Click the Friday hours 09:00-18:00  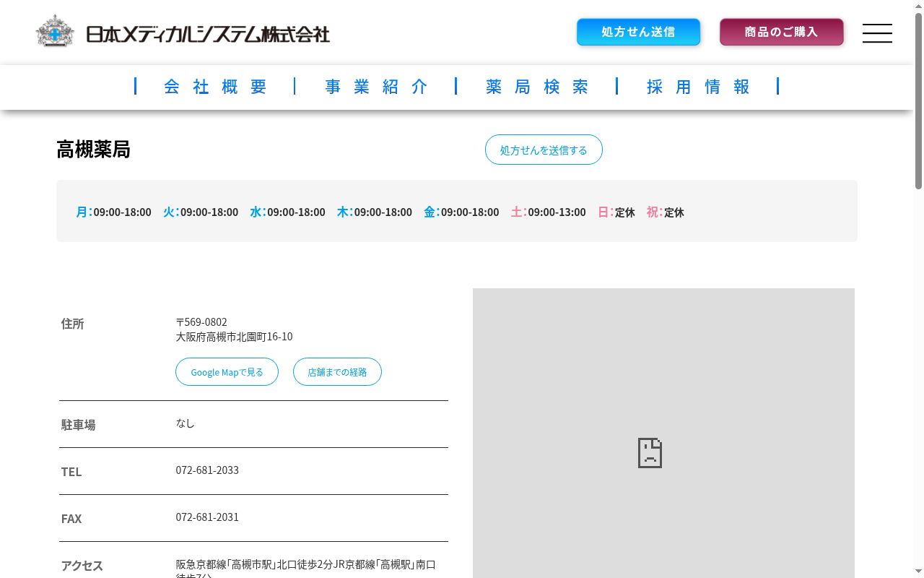click(x=470, y=212)
